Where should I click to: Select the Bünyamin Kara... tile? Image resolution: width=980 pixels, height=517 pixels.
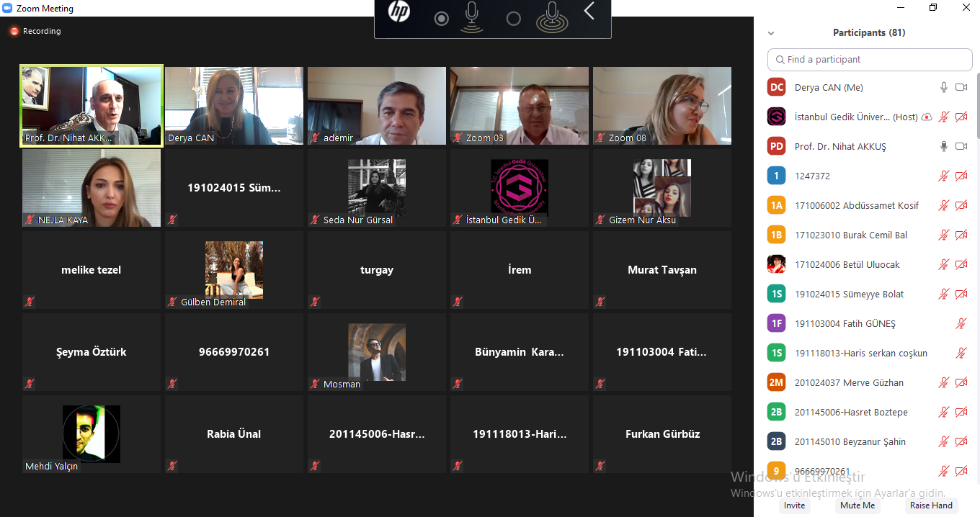click(x=520, y=352)
